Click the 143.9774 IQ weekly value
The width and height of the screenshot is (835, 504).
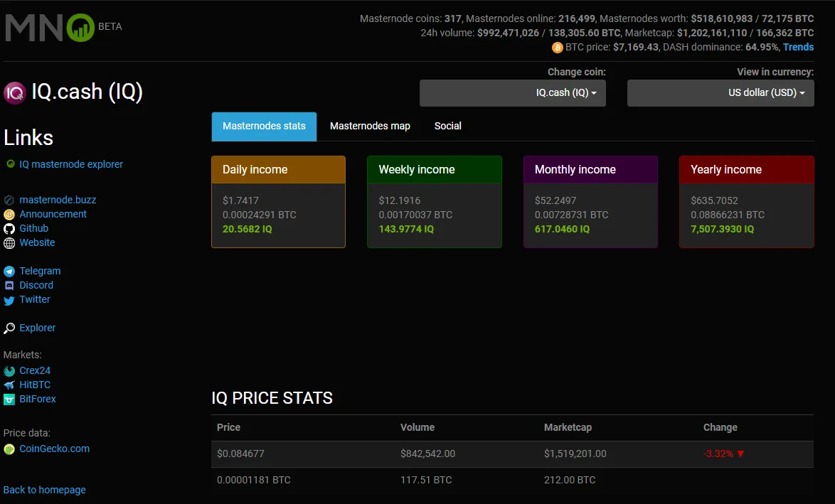pos(406,230)
